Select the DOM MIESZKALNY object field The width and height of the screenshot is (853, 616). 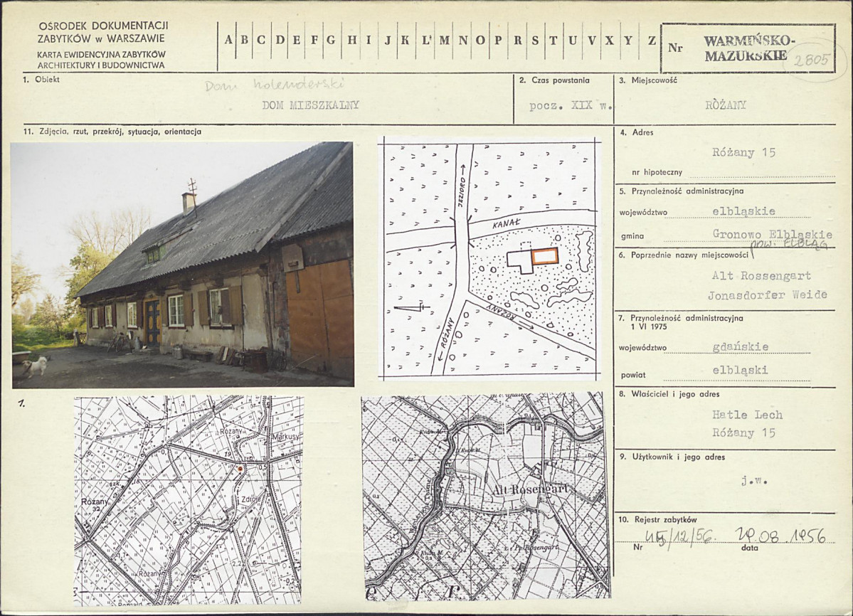[311, 105]
